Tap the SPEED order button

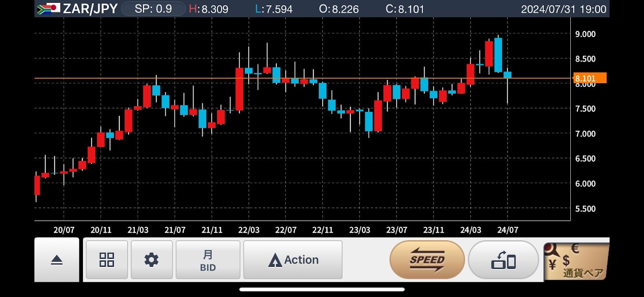point(427,260)
